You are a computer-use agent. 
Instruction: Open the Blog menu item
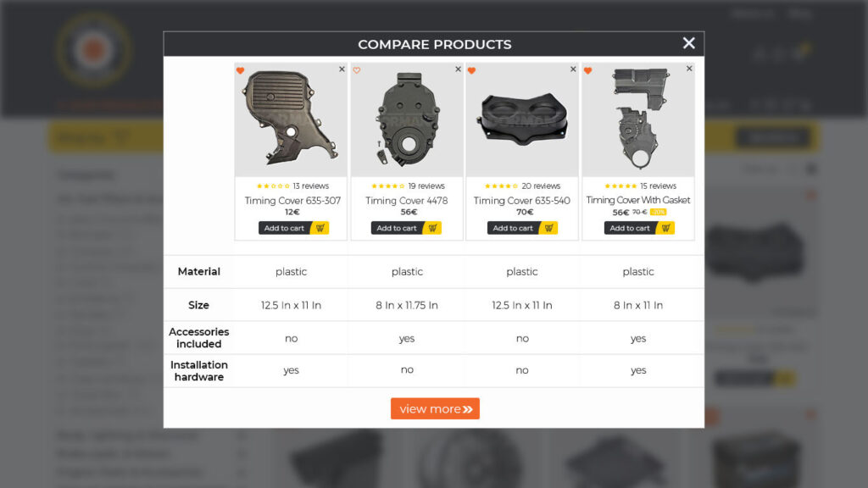[x=798, y=14]
